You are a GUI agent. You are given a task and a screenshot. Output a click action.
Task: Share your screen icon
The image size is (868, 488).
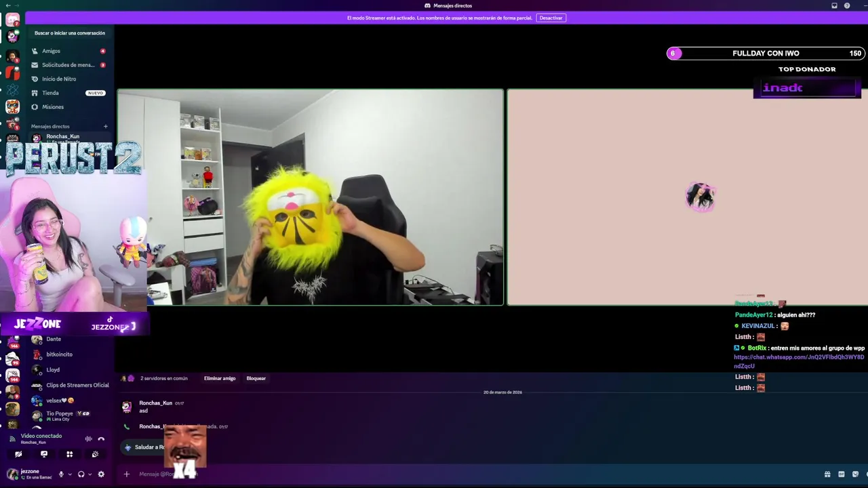44,454
